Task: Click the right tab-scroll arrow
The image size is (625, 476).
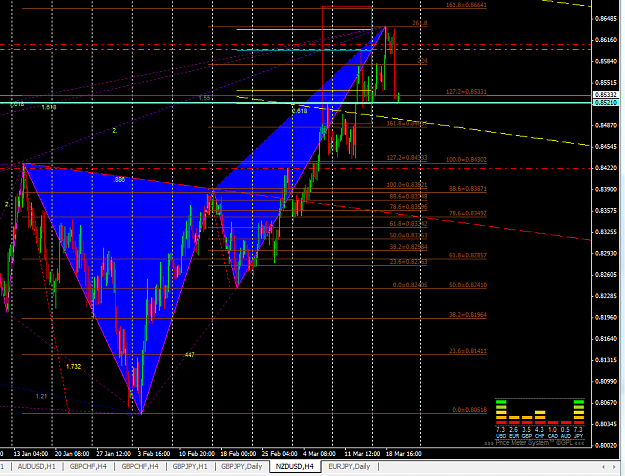Action: point(614,466)
